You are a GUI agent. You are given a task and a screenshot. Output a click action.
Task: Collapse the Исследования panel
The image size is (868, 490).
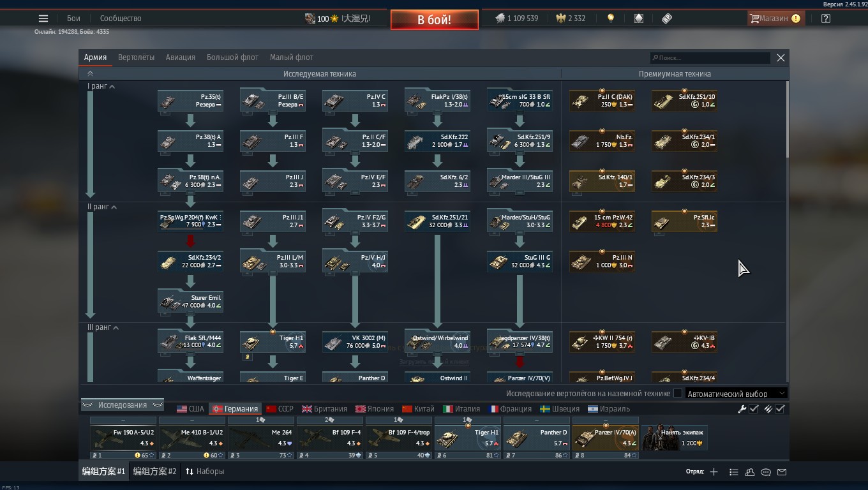coord(122,405)
